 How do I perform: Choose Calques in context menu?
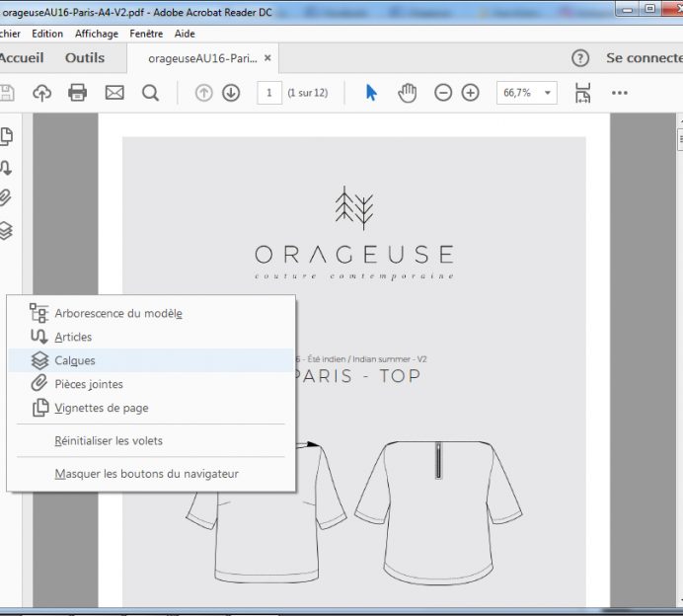coord(152,360)
